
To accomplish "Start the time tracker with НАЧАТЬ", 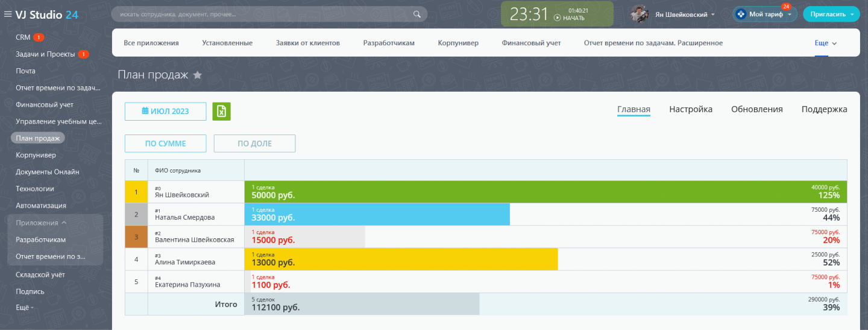I will tap(570, 18).
